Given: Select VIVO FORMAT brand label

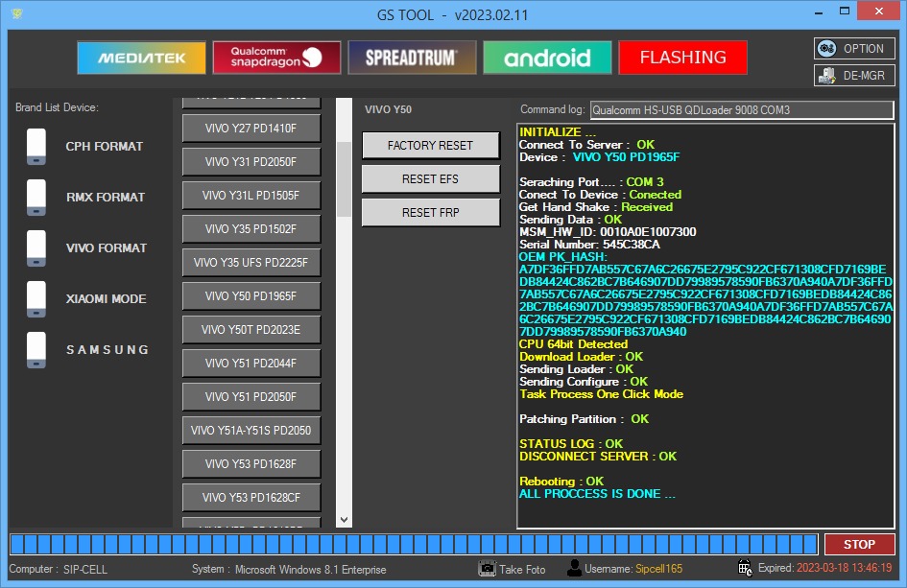Looking at the screenshot, I should [x=107, y=248].
